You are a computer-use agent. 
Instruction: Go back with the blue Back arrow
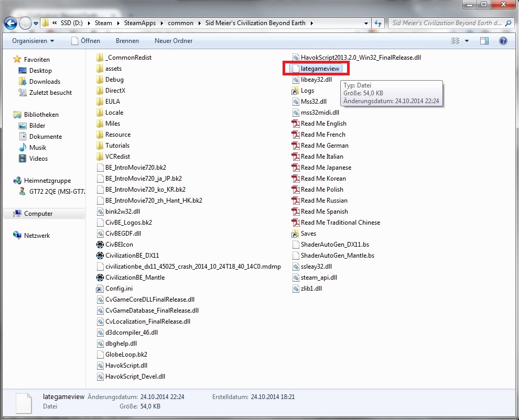tap(10, 23)
